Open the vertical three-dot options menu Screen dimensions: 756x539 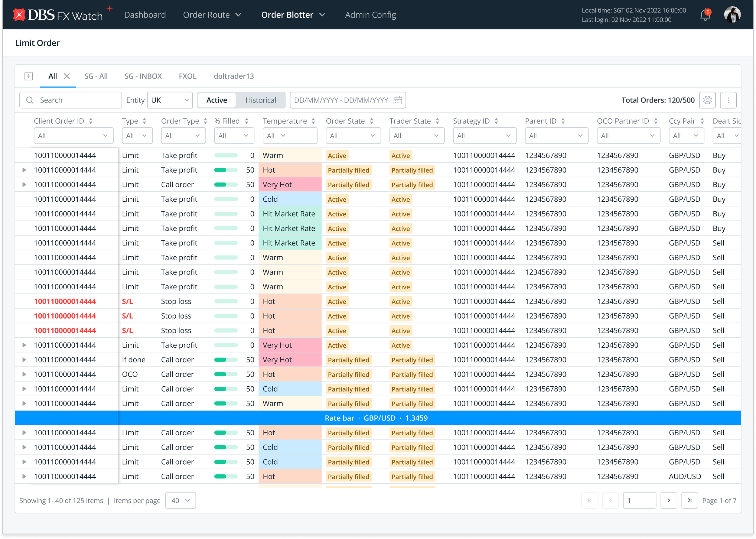click(x=728, y=100)
